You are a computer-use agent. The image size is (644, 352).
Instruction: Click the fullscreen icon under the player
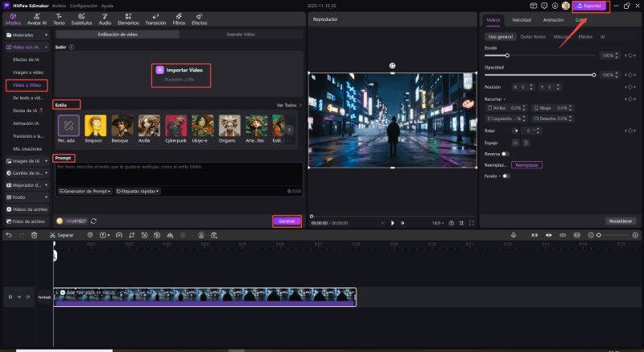(x=472, y=223)
